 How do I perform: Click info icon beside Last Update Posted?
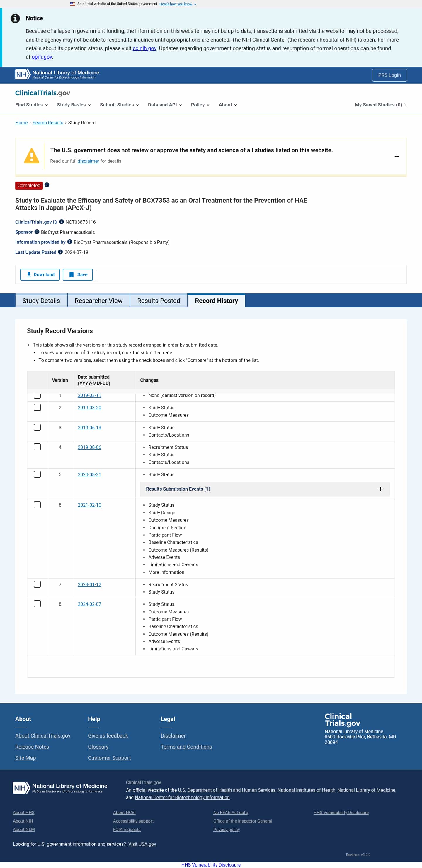(x=60, y=252)
